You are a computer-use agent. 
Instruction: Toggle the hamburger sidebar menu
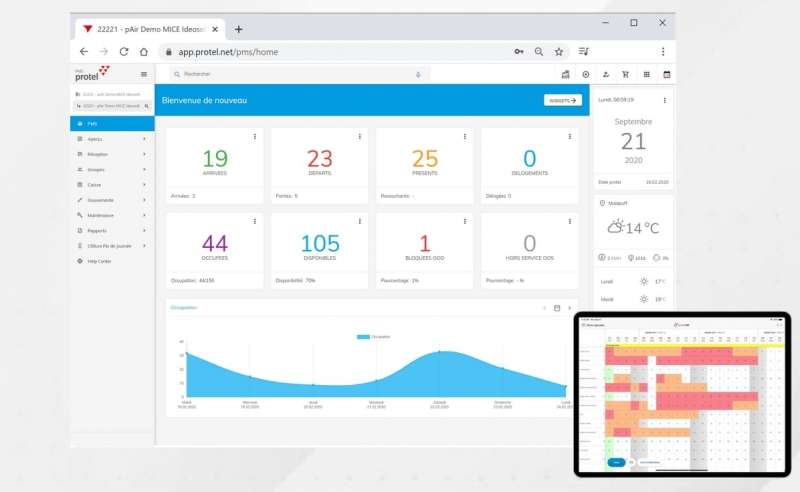(x=144, y=74)
